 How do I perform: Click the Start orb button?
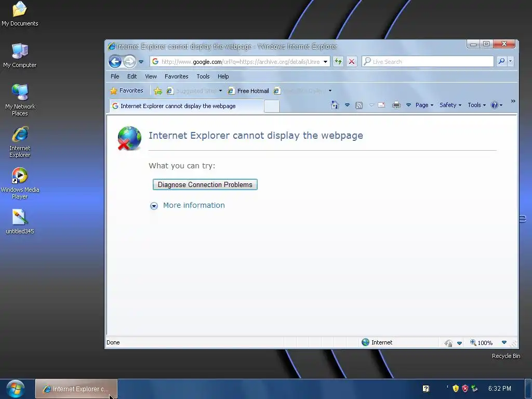[x=15, y=389]
